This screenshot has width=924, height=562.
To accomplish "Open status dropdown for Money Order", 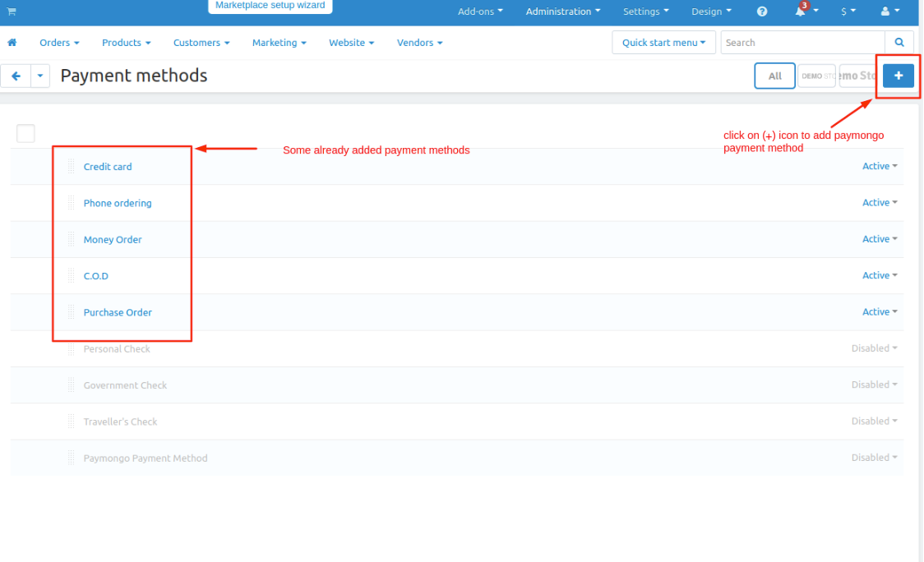I will [x=880, y=239].
